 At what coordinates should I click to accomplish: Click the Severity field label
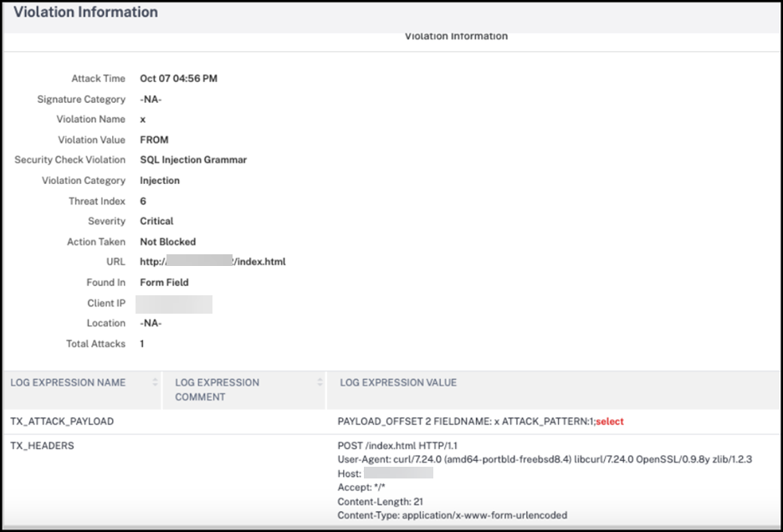(107, 222)
